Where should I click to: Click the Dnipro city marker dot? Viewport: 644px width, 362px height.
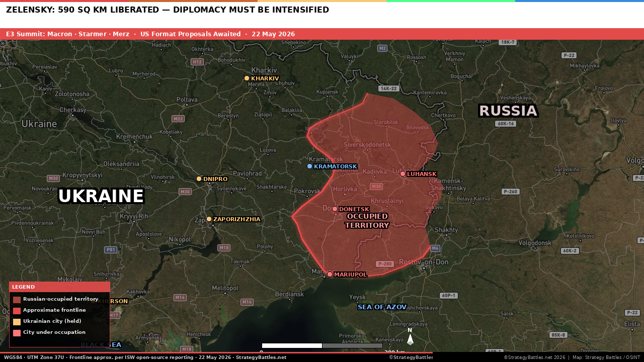click(199, 179)
